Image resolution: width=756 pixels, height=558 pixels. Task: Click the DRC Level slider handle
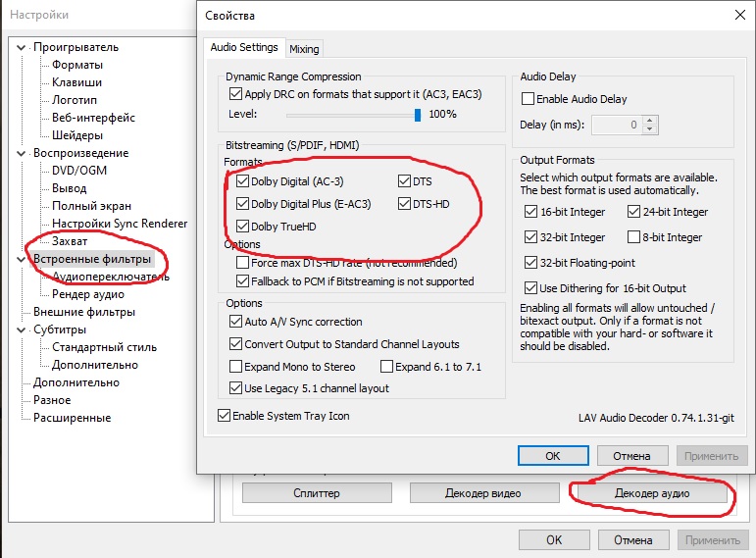tap(417, 115)
